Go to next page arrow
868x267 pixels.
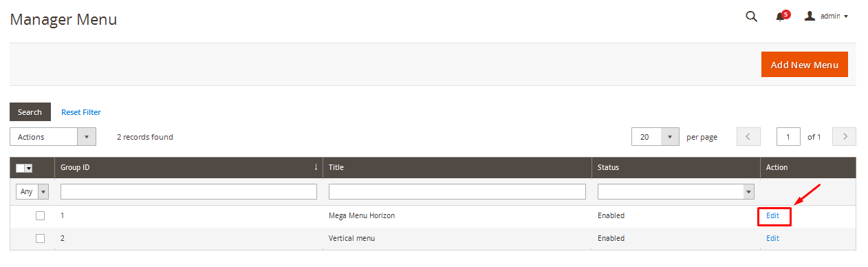(x=844, y=137)
